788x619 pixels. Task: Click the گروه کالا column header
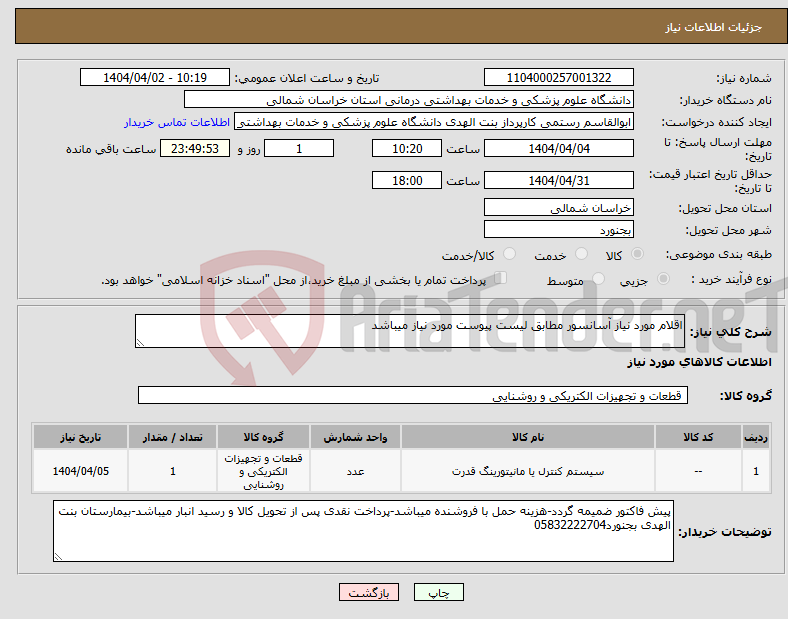pyautogui.click(x=263, y=437)
